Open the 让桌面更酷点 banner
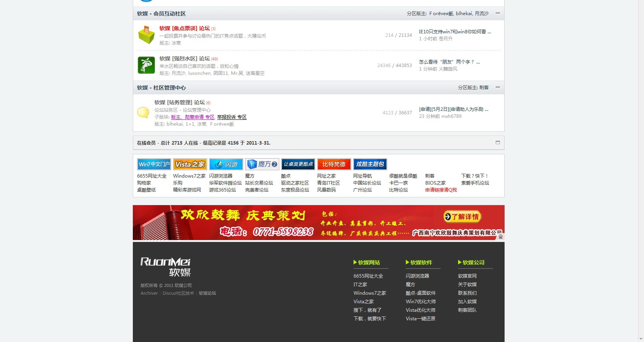The width and height of the screenshot is (644, 342). tap(298, 164)
